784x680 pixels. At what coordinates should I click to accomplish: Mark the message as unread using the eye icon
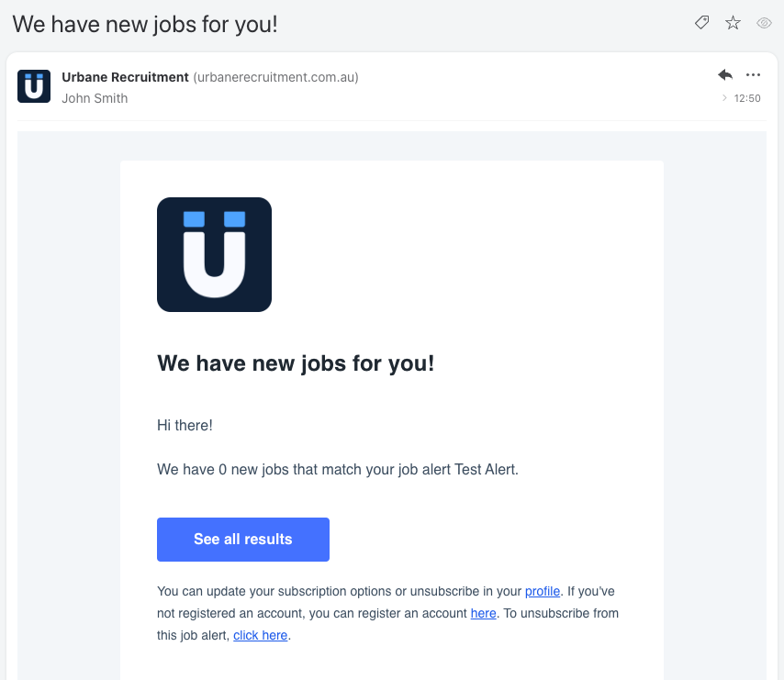coord(764,22)
